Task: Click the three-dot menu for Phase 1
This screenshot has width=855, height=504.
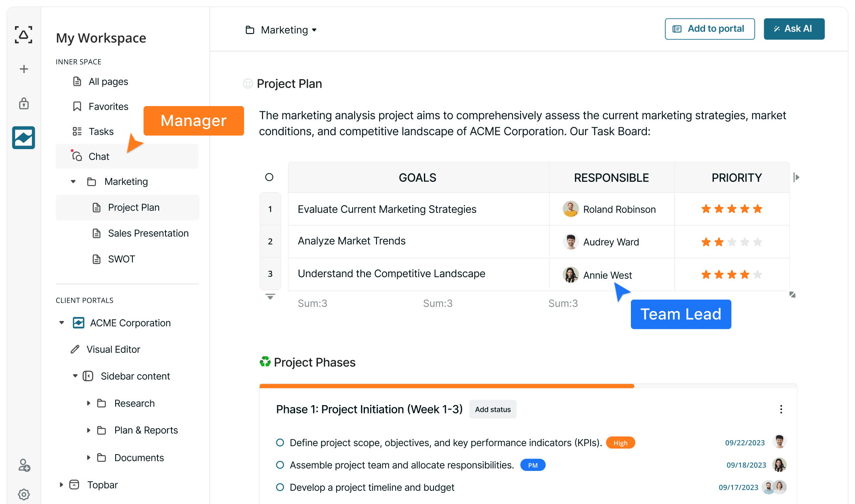Action: [781, 409]
